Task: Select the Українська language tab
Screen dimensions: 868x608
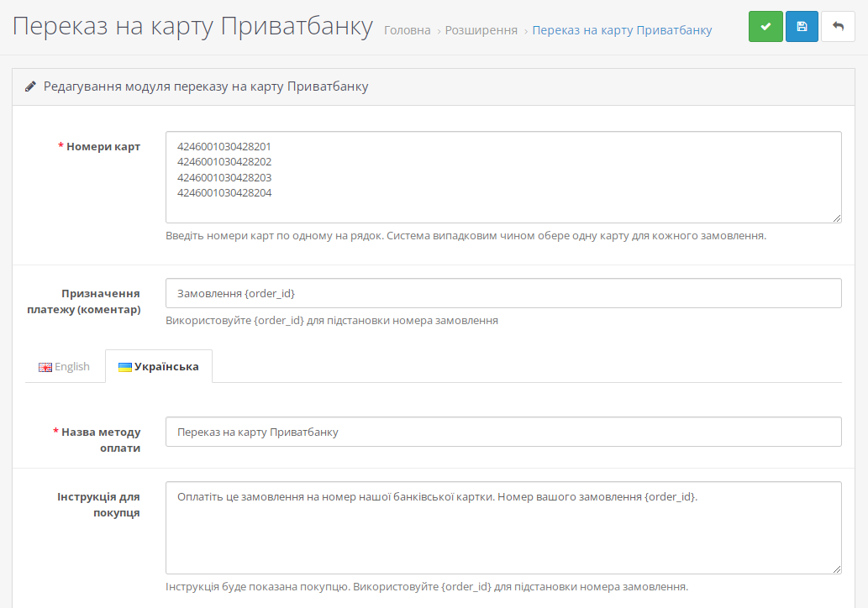Action: (x=159, y=366)
